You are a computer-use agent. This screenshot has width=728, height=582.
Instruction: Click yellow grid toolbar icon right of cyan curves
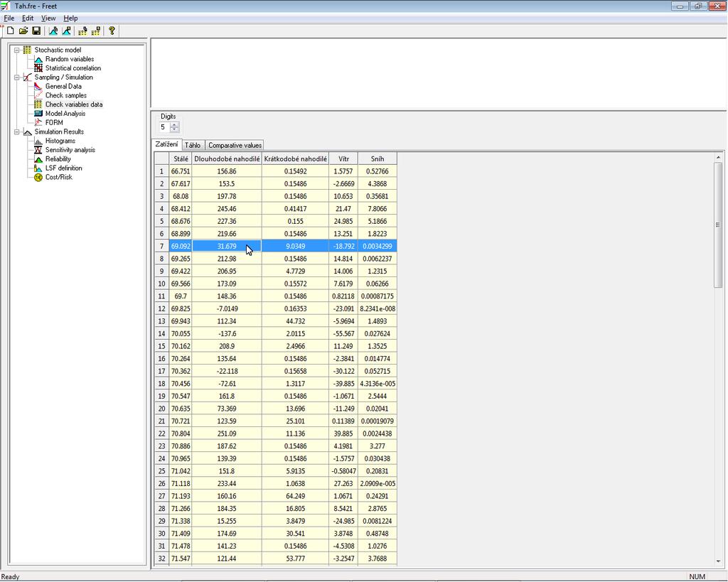point(82,31)
